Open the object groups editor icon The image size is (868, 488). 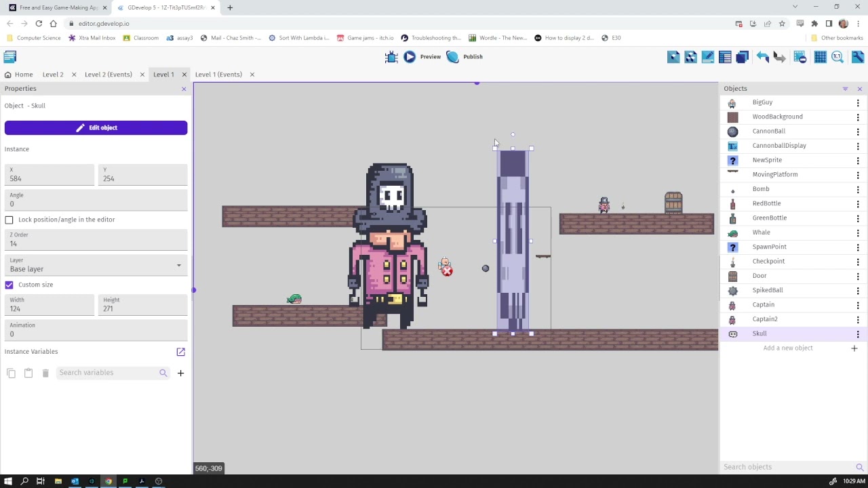tap(690, 57)
